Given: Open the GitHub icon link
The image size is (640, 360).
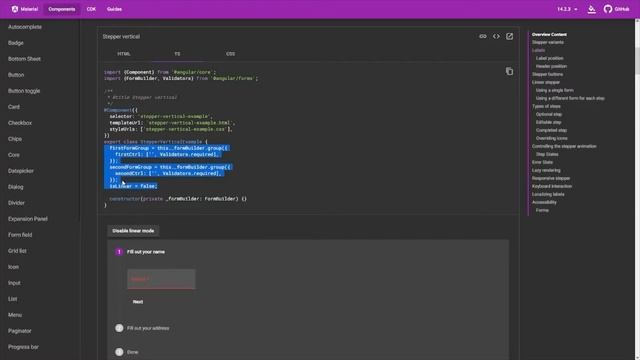Looking at the screenshot, I should (608, 9).
